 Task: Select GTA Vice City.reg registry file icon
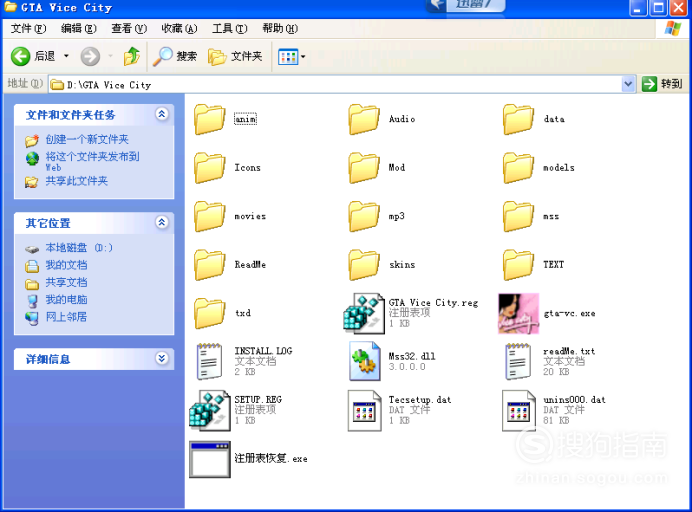click(364, 313)
